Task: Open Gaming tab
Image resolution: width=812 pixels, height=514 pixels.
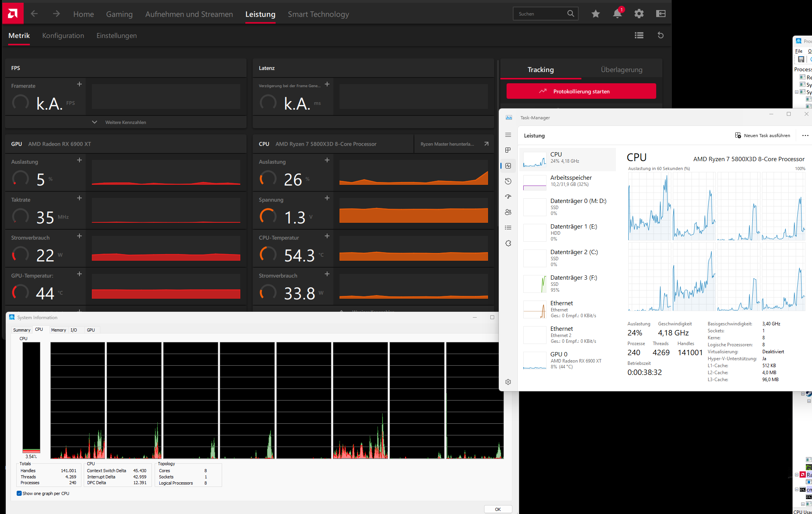Action: (x=119, y=14)
